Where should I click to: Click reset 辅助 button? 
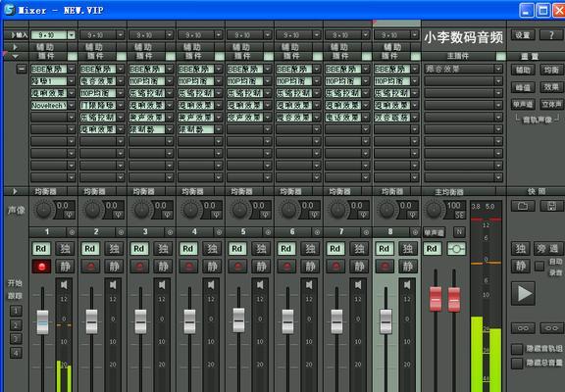tap(523, 70)
